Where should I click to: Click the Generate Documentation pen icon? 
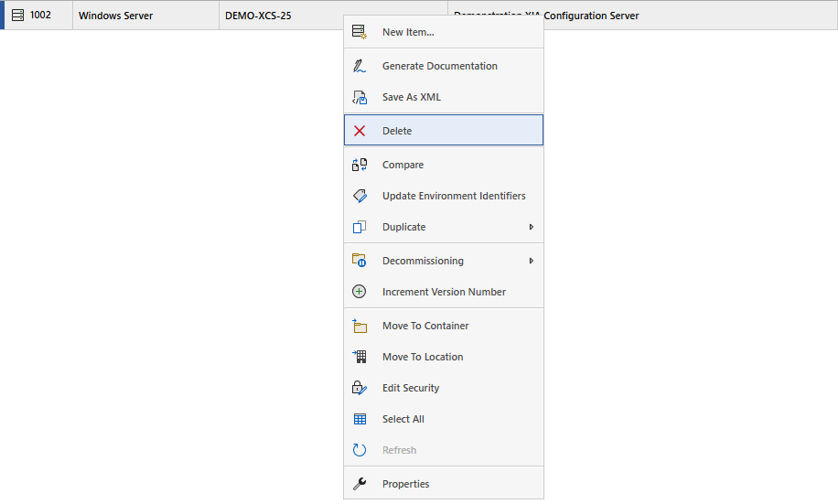point(360,66)
